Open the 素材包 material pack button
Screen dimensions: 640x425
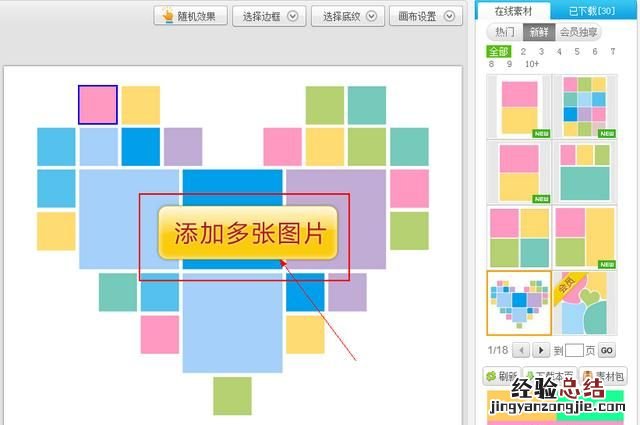tap(603, 375)
